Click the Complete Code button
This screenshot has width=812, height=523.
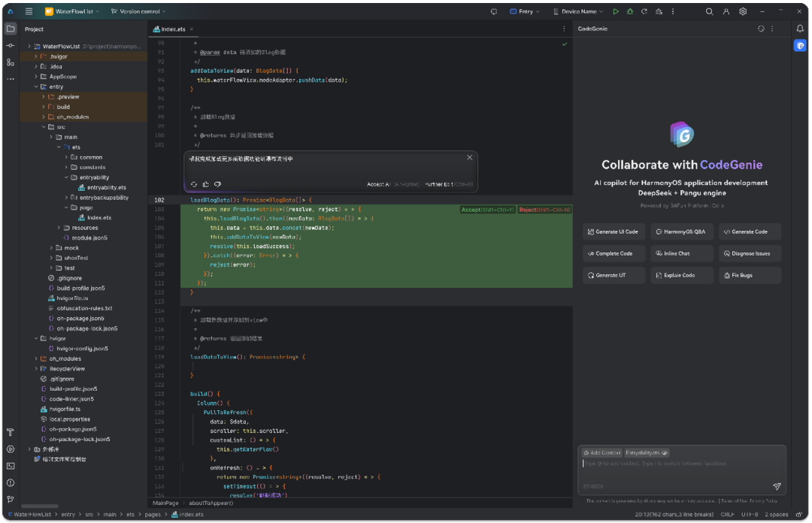click(614, 254)
